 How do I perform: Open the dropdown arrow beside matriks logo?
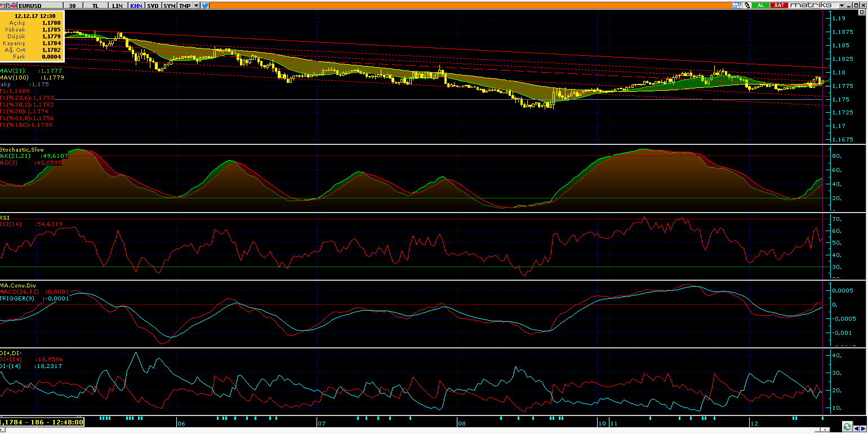(x=843, y=5)
